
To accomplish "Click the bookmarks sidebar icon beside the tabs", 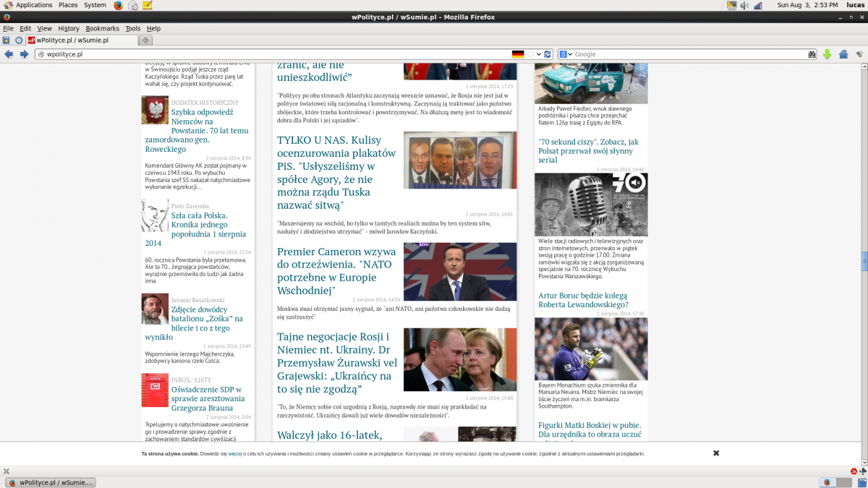I will tap(7, 40).
